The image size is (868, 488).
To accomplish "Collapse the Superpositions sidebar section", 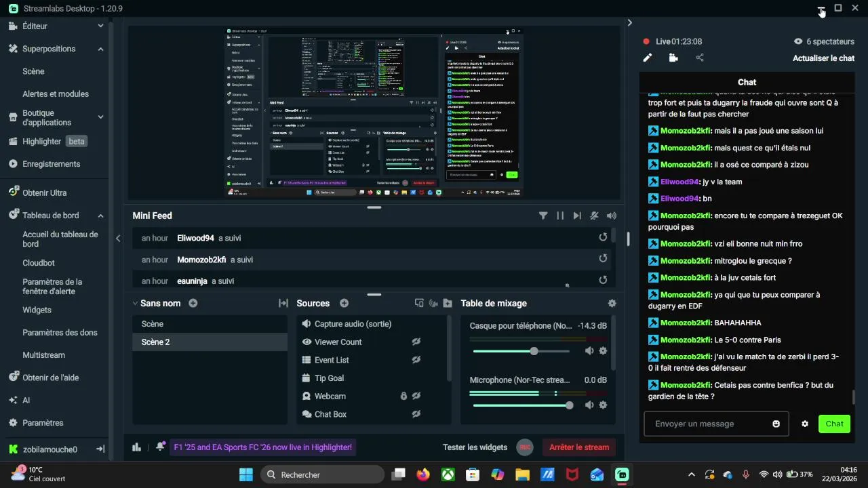I will click(x=100, y=49).
